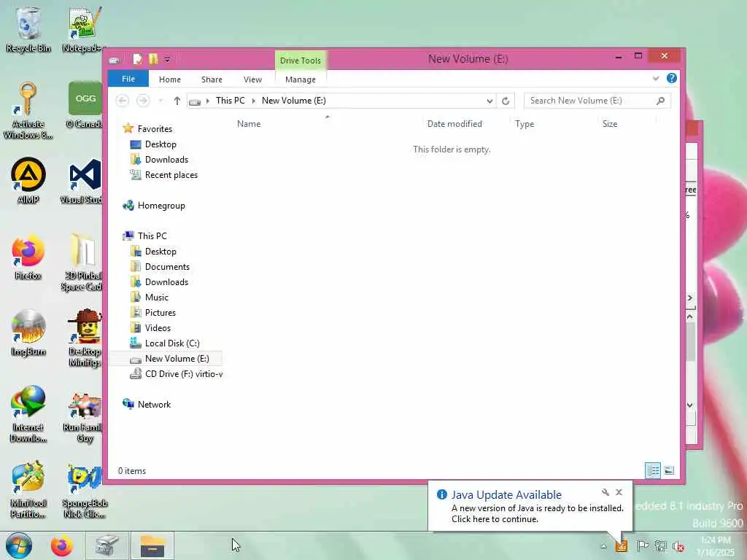Launch the AIMP desktop shortcut

tap(28, 181)
